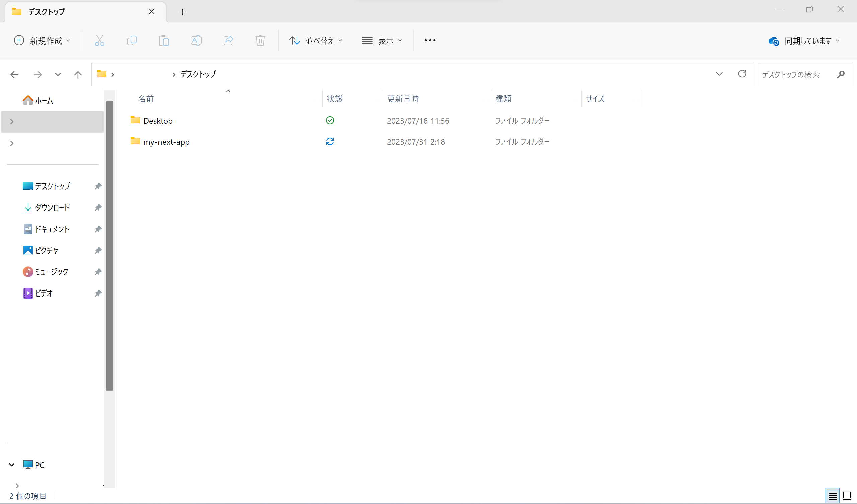857x504 pixels.
Task: Close the デスクトップ tab
Action: [152, 12]
